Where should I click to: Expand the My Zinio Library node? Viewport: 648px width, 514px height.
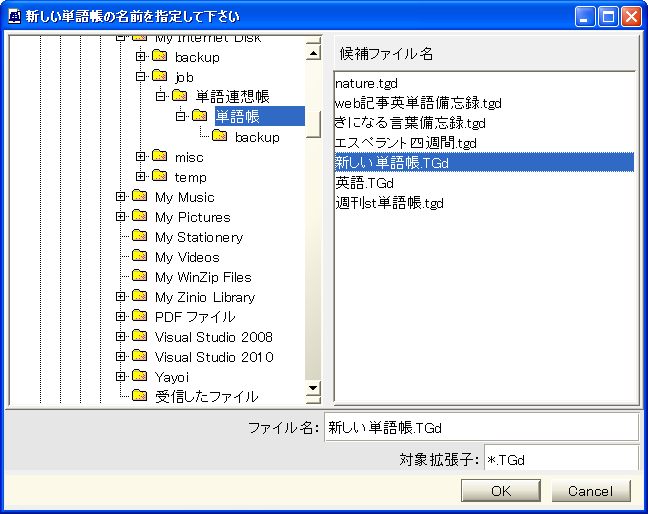tap(120, 296)
